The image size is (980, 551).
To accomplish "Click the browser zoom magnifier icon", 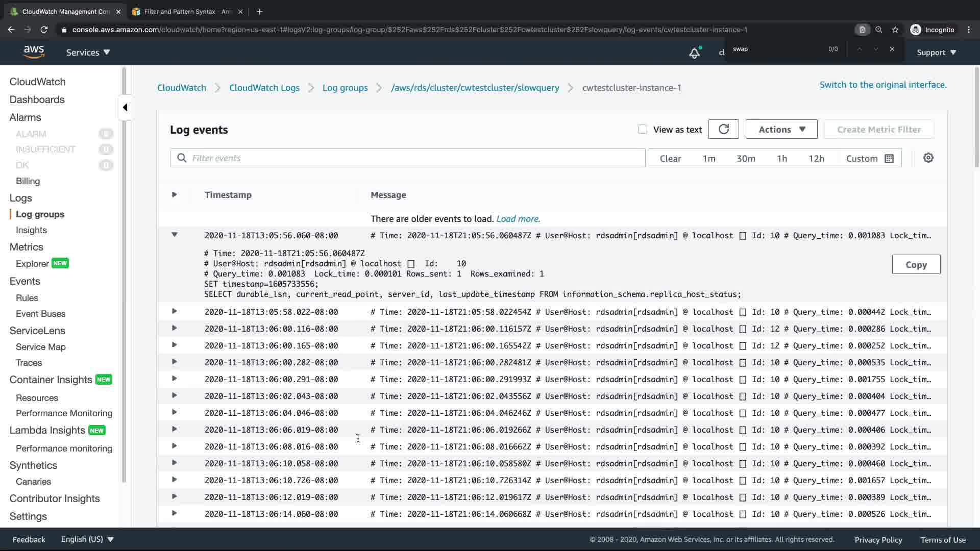I will tap(878, 30).
